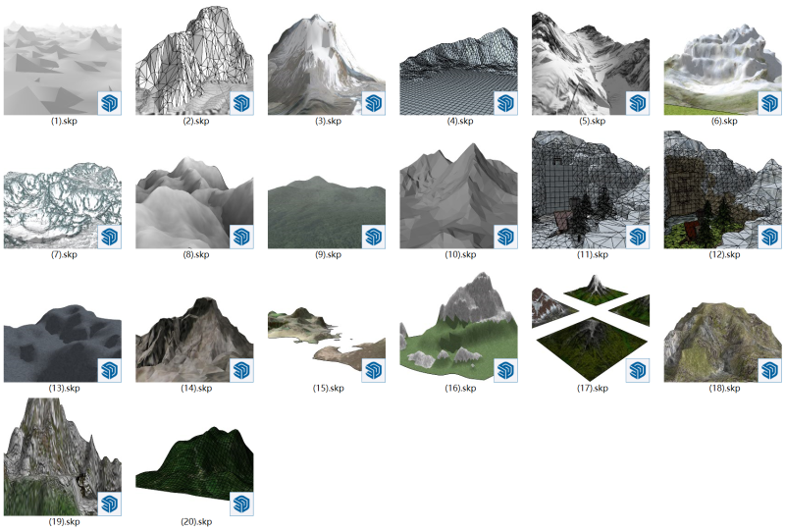Click the file name "(2).skp"
This screenshot has width=785, height=532.
(x=196, y=121)
